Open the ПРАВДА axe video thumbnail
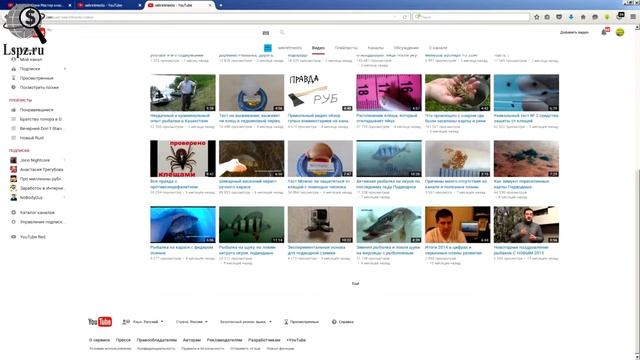 (x=320, y=93)
